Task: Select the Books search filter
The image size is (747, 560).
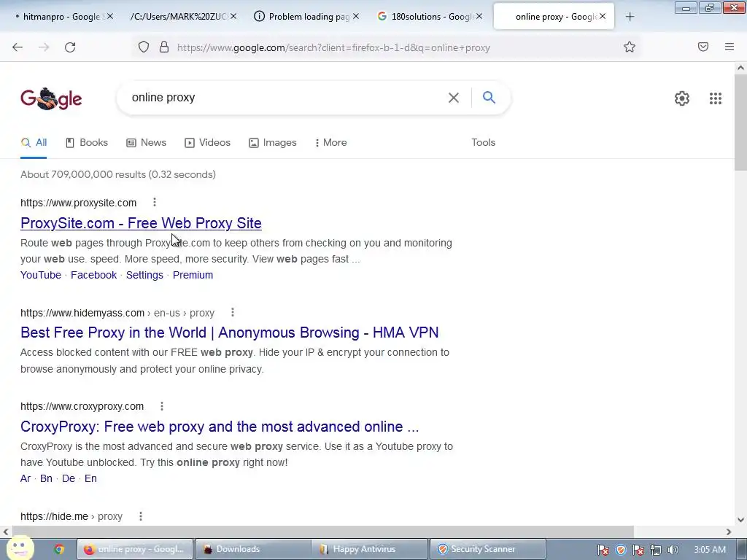Action: (87, 142)
